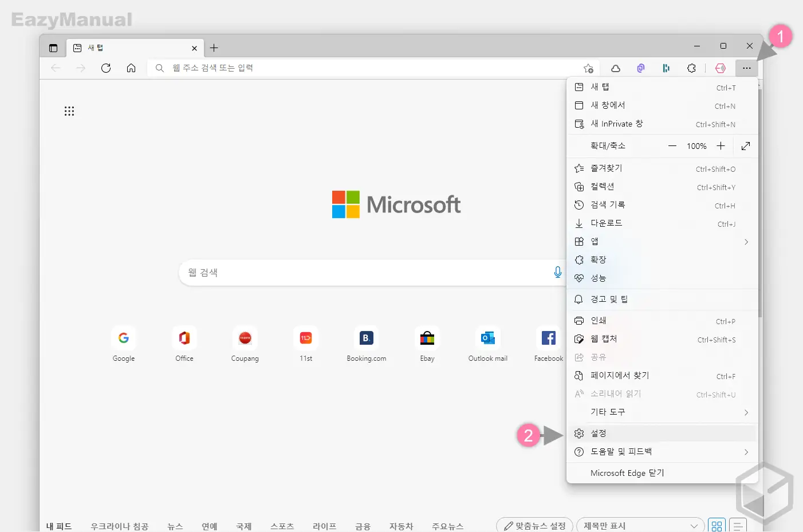Open the Extensions puzzle icon in toolbar
803x532 pixels.
coord(691,68)
